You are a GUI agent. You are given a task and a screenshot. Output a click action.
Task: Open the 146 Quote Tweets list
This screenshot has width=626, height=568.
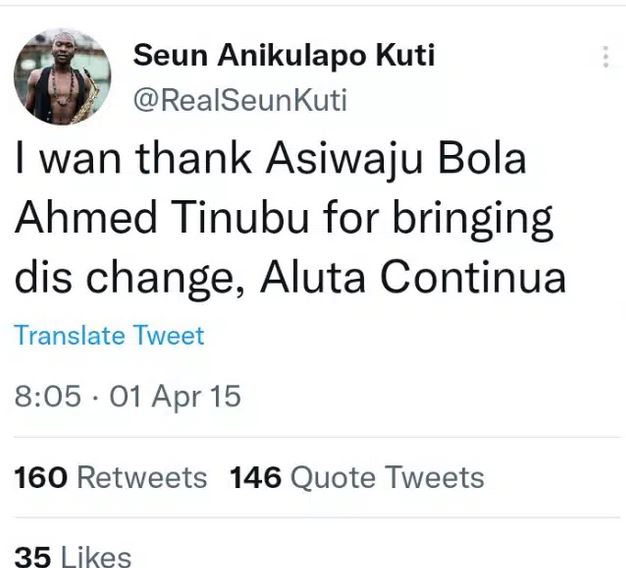(357, 477)
